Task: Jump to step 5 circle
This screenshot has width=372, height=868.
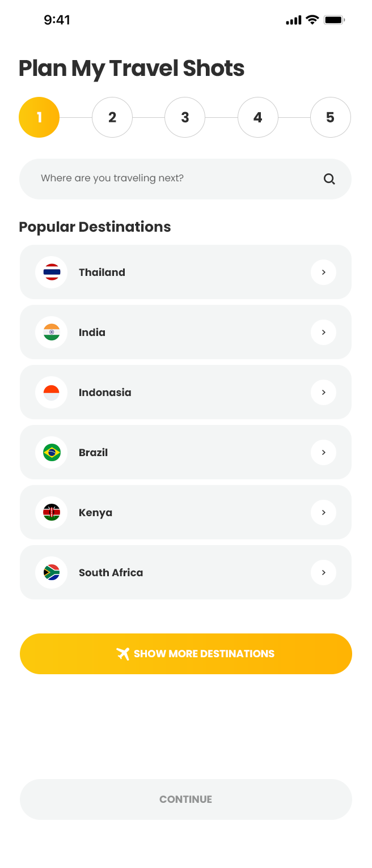Action: click(331, 117)
